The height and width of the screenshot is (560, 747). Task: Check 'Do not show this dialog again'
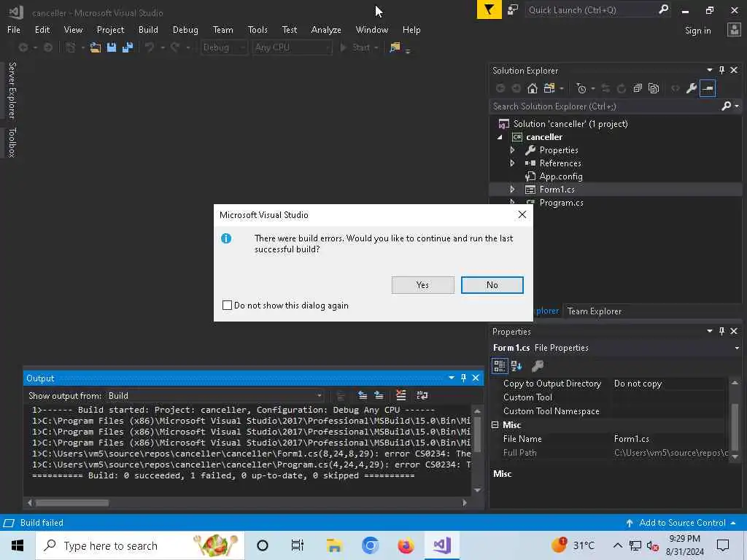[x=228, y=306]
